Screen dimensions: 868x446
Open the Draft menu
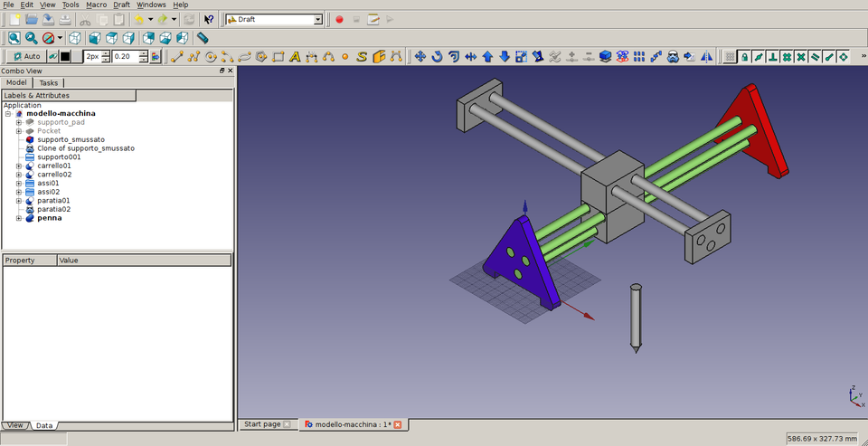(x=122, y=5)
